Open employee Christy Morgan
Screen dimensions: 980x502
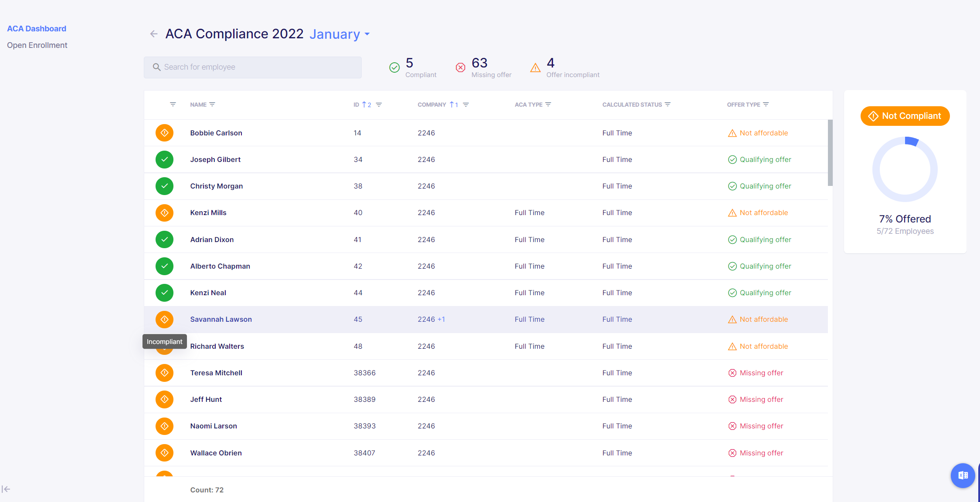pos(217,186)
